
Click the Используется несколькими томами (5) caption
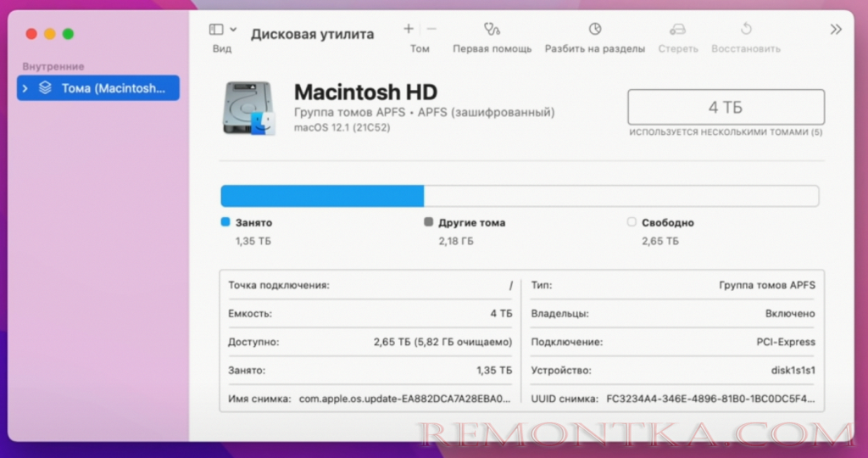[726, 132]
